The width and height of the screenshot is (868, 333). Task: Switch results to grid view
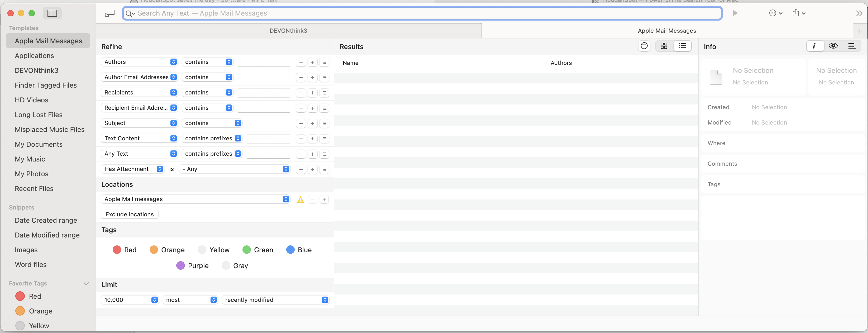click(x=664, y=46)
